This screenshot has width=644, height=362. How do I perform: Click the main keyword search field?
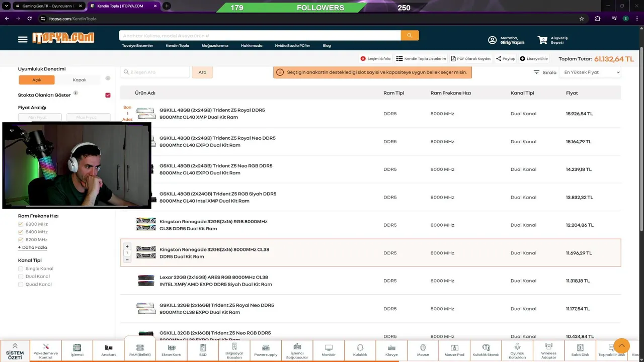(x=260, y=36)
